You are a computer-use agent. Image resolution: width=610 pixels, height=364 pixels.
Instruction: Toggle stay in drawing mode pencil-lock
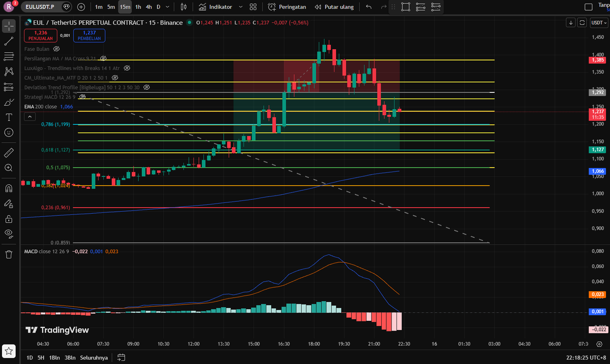[9, 204]
